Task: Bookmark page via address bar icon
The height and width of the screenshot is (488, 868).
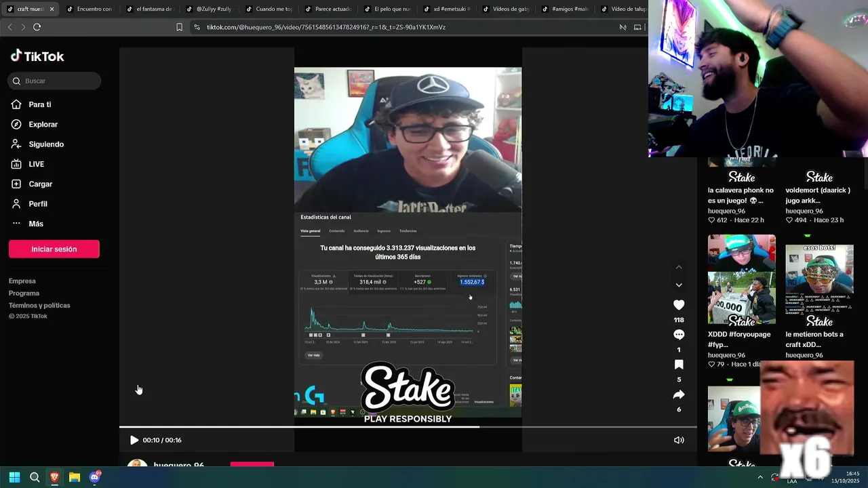Action: [179, 27]
